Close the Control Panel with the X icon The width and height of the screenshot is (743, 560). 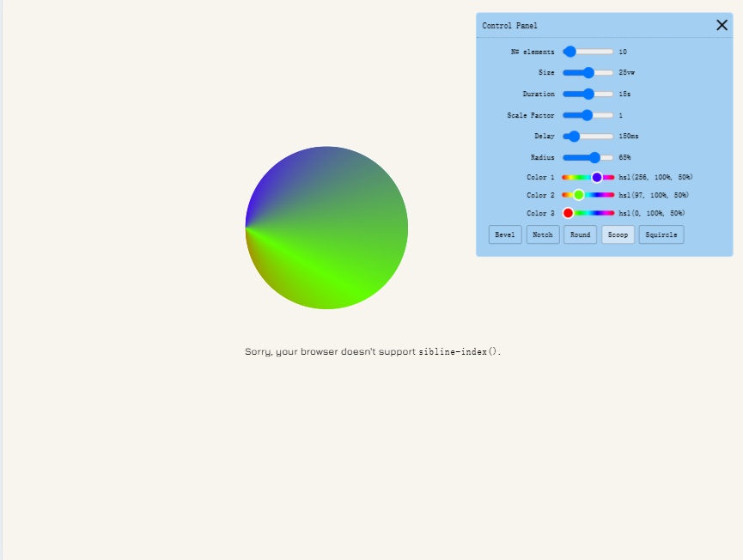tap(722, 25)
